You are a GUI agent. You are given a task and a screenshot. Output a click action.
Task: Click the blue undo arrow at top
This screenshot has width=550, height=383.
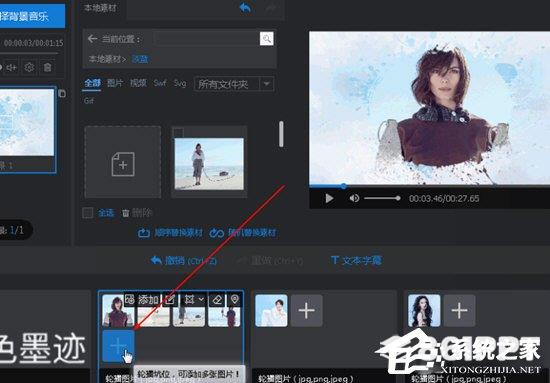[x=245, y=8]
